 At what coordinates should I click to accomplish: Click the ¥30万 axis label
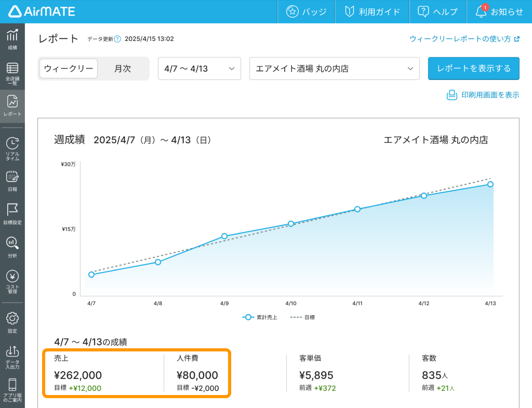click(68, 165)
